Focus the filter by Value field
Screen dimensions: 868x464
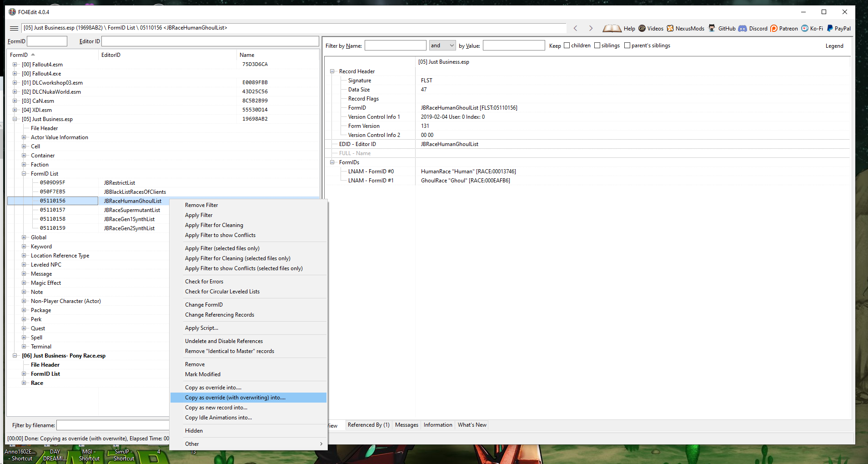514,45
